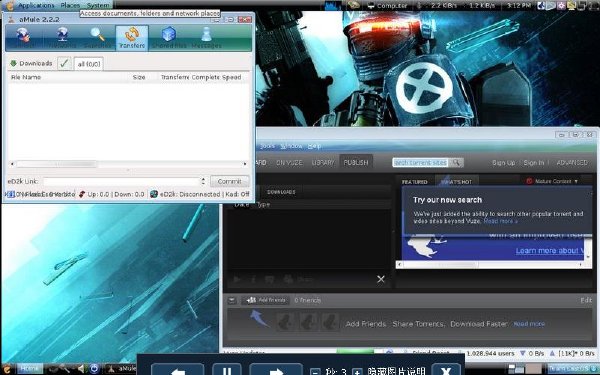Expand the Mature Content dropdown
This screenshot has height=375, width=600.
(x=552, y=181)
